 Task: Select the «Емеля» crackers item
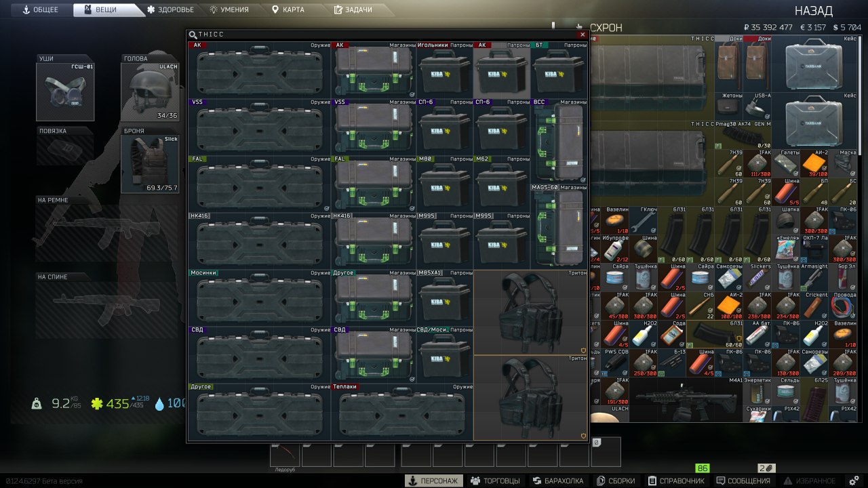(786, 249)
